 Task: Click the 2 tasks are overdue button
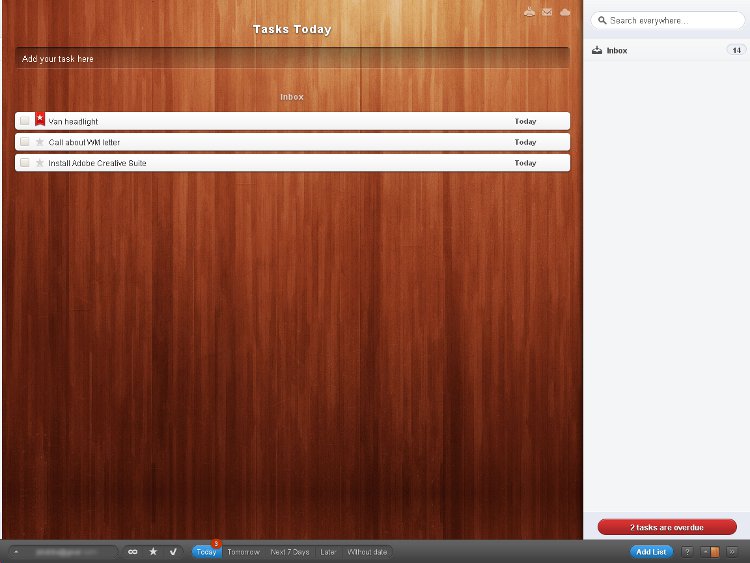[x=667, y=527]
